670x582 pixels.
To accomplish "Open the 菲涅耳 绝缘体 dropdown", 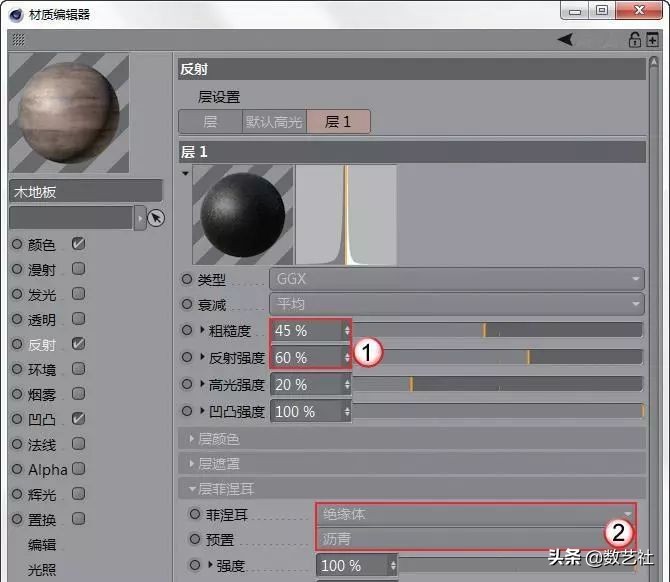I will (476, 514).
